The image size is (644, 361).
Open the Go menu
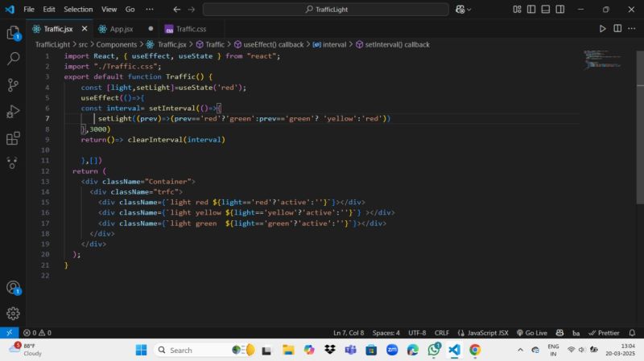click(x=130, y=10)
